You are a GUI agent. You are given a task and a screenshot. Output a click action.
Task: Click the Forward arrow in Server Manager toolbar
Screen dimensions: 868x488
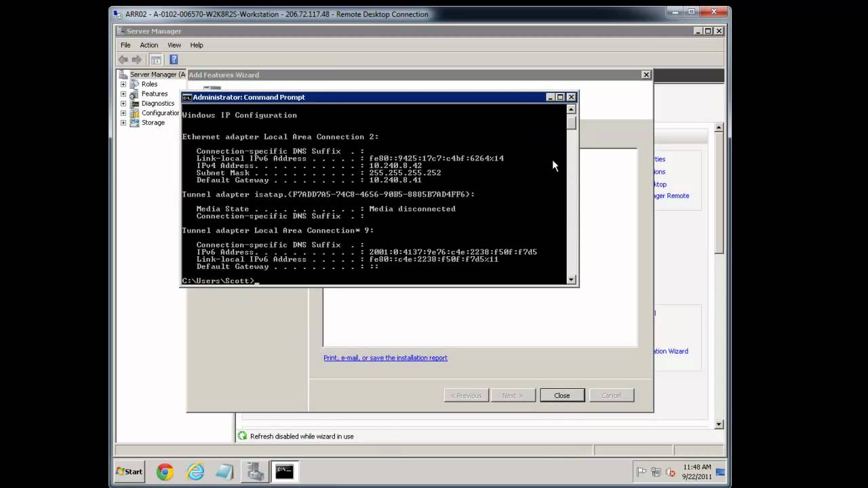coord(137,60)
